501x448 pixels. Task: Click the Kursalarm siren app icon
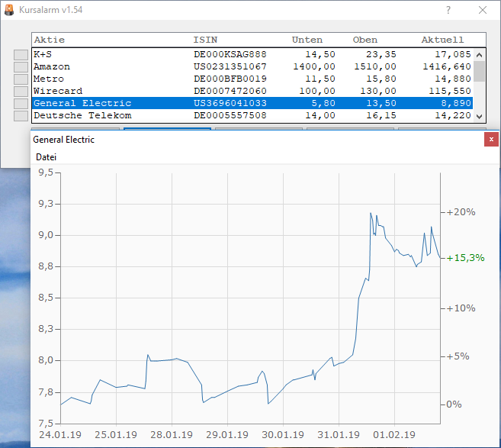[x=9, y=10]
